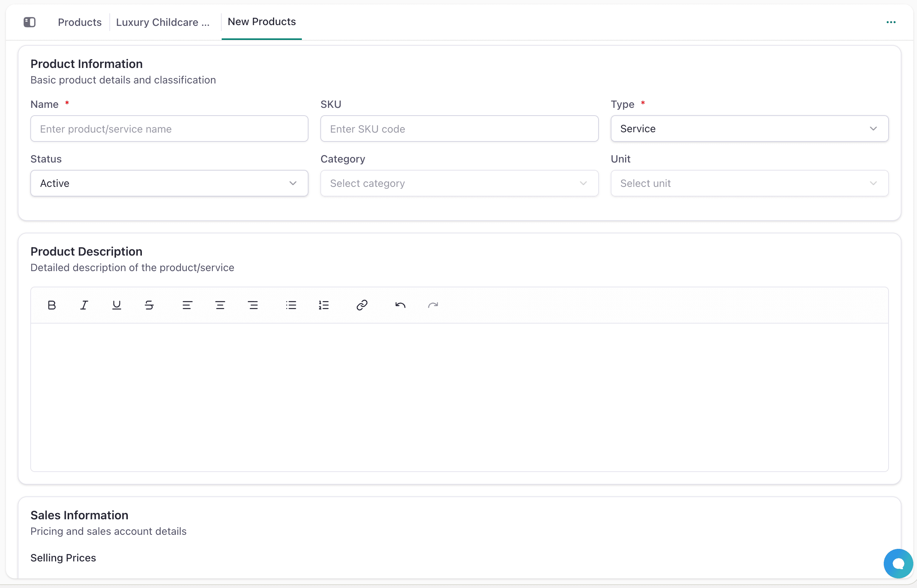Click the Product Information heading
Image resolution: width=917 pixels, height=588 pixels.
(86, 64)
